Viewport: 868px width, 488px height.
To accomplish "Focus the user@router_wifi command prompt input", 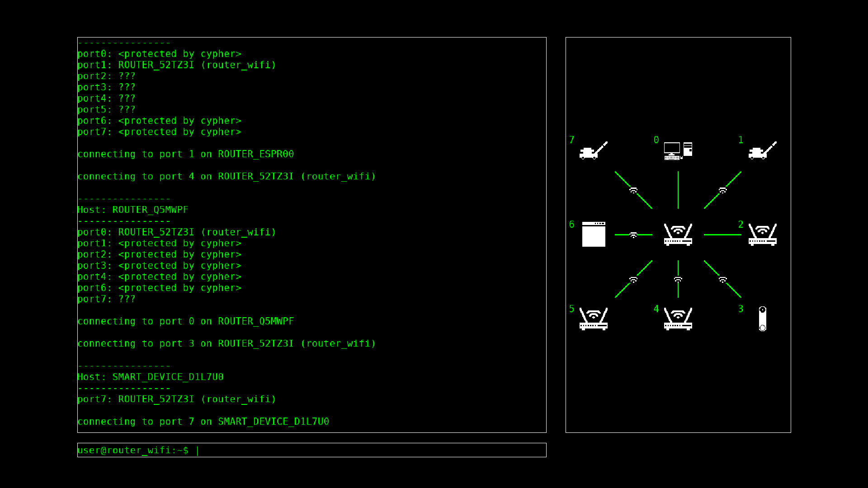I will pos(311,450).
